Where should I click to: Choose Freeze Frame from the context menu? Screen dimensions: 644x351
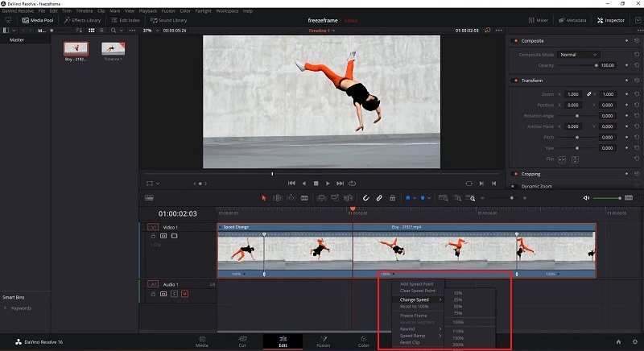413,316
